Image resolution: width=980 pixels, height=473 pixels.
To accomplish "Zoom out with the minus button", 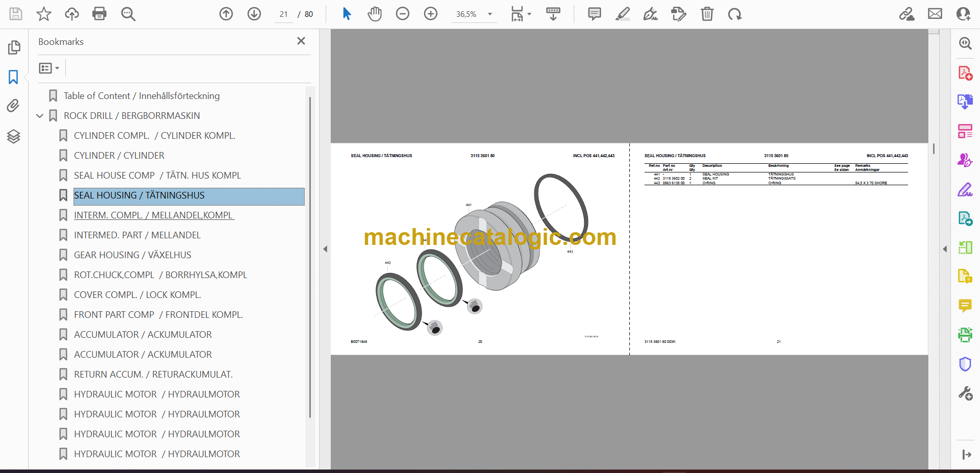I will click(403, 14).
